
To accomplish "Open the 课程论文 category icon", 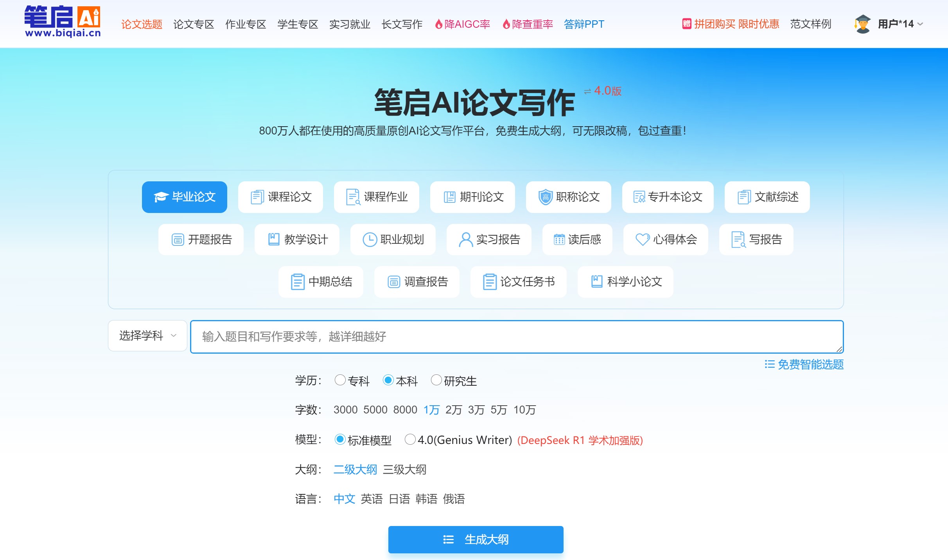I will 256,197.
